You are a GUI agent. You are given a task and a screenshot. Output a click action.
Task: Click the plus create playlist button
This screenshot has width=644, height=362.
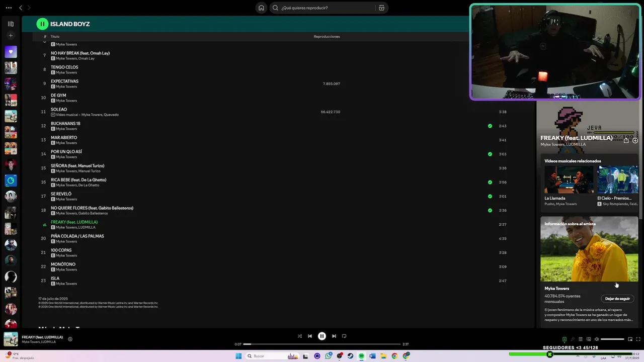point(11,36)
